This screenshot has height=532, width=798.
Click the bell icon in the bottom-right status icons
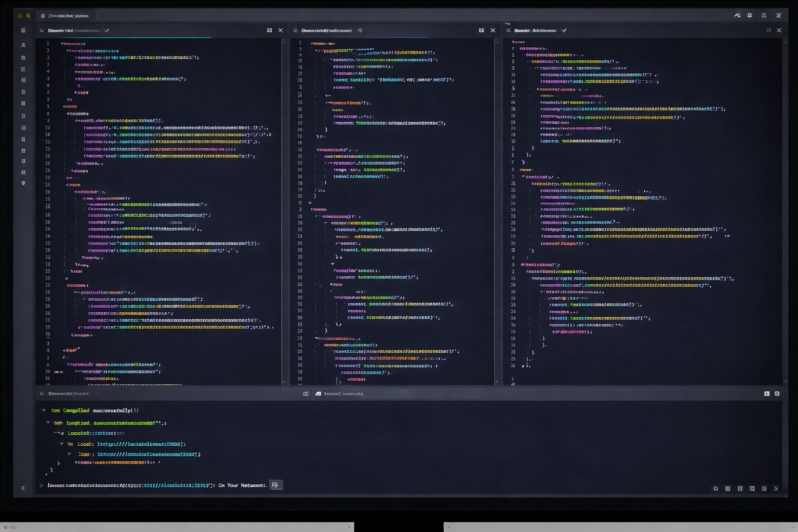click(715, 488)
